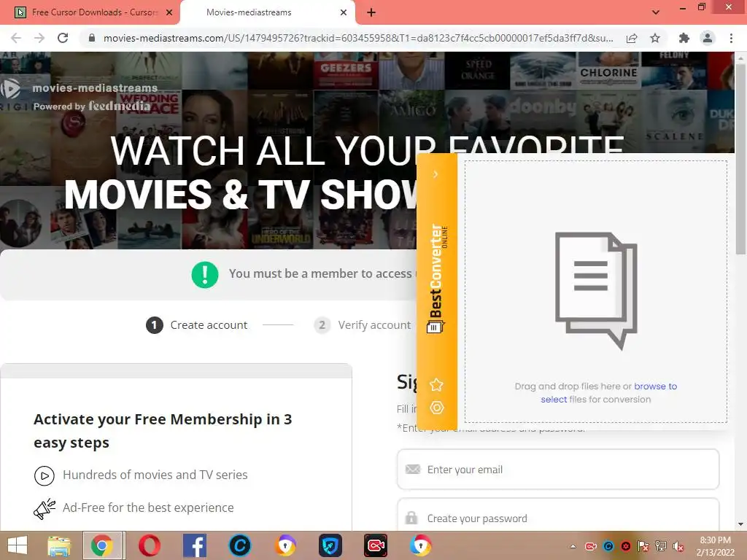
Task: Click the lock icon in address bar
Action: [x=92, y=38]
